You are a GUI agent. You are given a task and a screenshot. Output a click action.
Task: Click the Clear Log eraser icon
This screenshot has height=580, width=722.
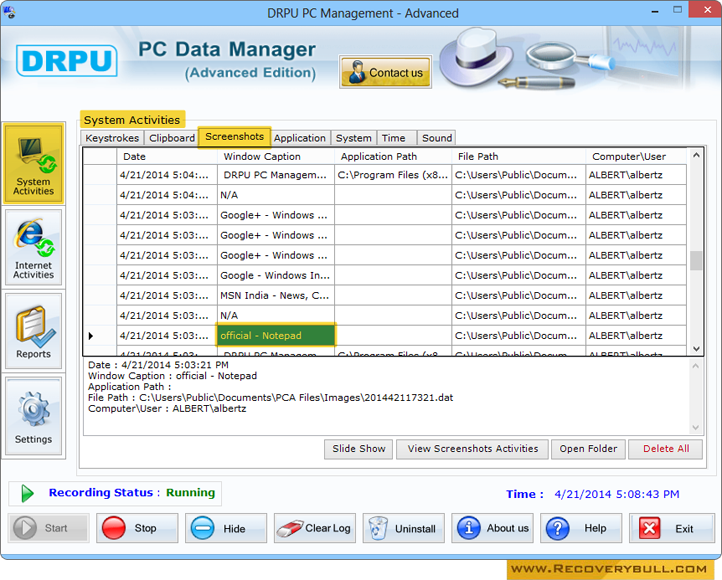tap(290, 528)
